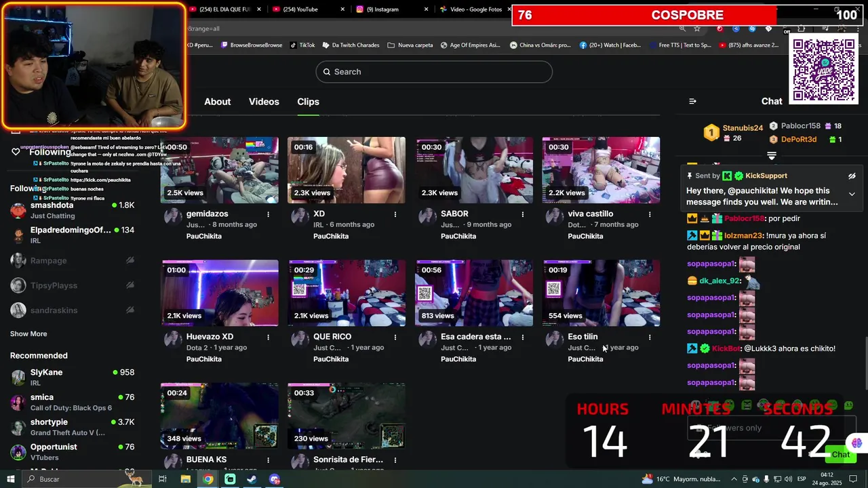Click smica avatar in Recommended list
The height and width of the screenshot is (488, 868).
coord(18,403)
